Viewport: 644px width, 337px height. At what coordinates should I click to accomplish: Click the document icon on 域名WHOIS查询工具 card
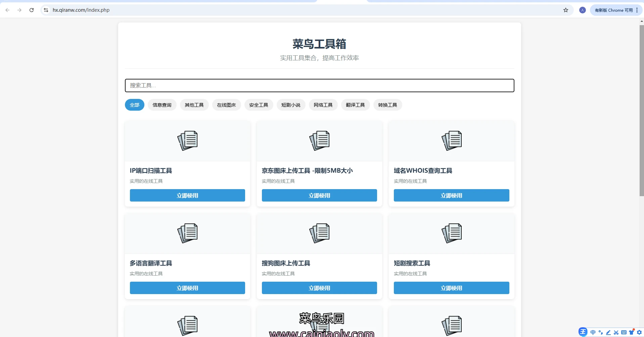451,141
